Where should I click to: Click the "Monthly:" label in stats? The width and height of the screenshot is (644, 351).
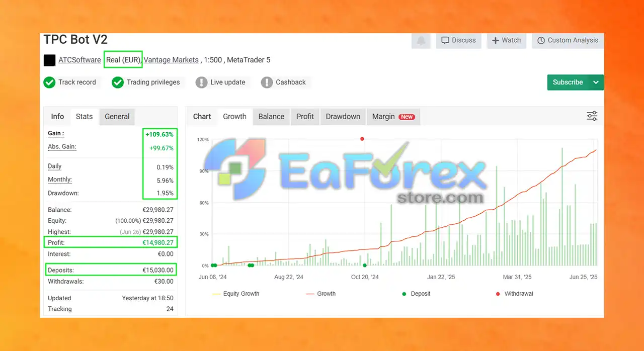pos(60,180)
